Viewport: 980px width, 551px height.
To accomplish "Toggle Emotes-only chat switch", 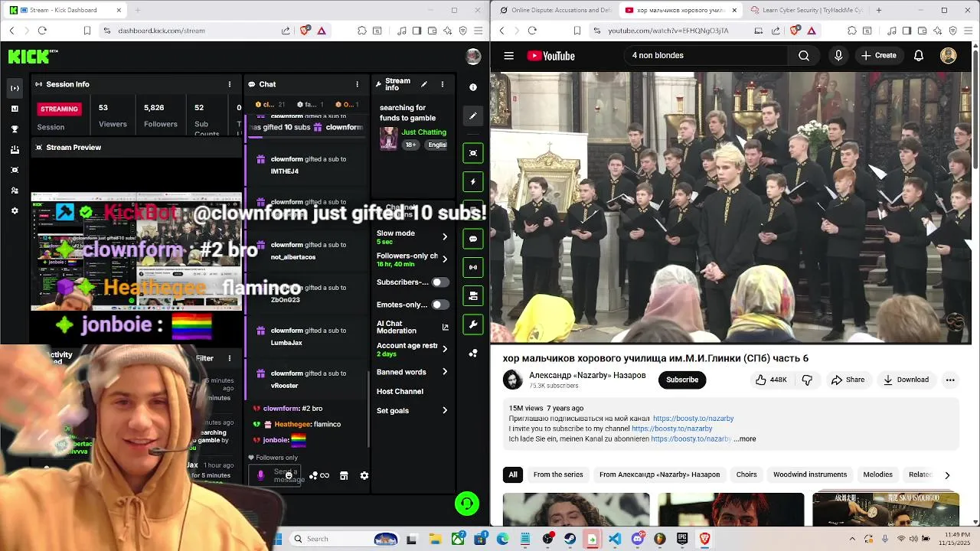I will (x=439, y=305).
